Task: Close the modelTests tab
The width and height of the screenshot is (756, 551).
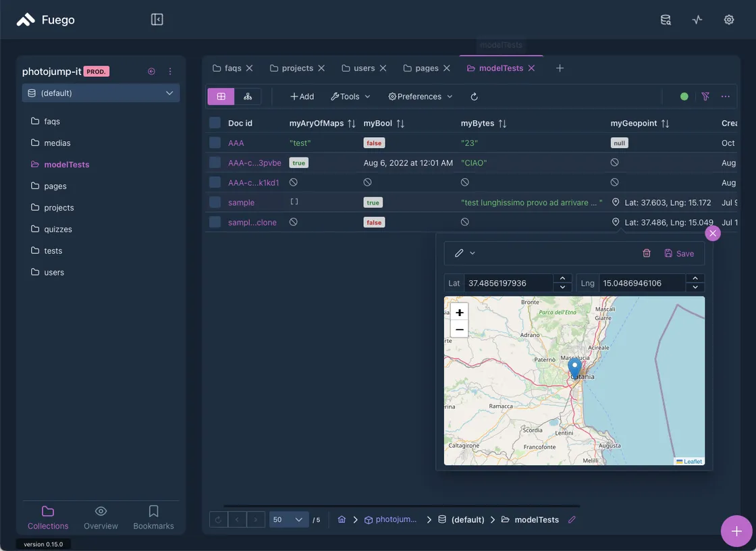Action: pos(531,68)
